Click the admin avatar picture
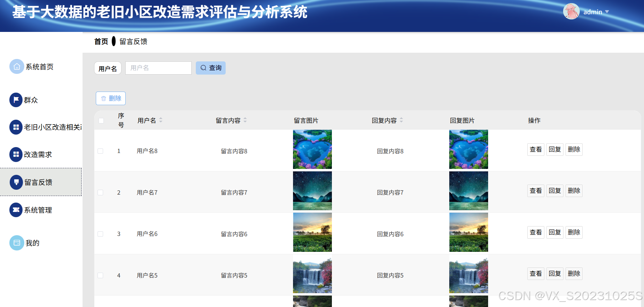Viewport: 644px width, 307px height. 571,11
